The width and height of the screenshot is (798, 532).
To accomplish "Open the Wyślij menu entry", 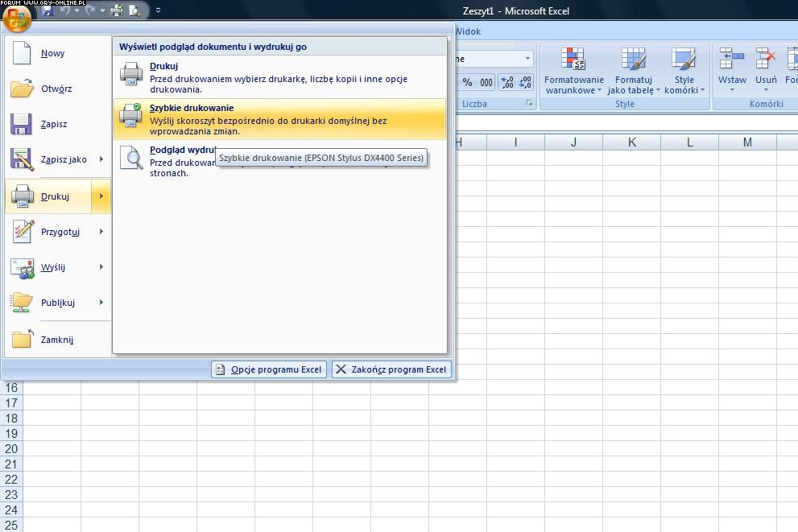I will coord(57,267).
